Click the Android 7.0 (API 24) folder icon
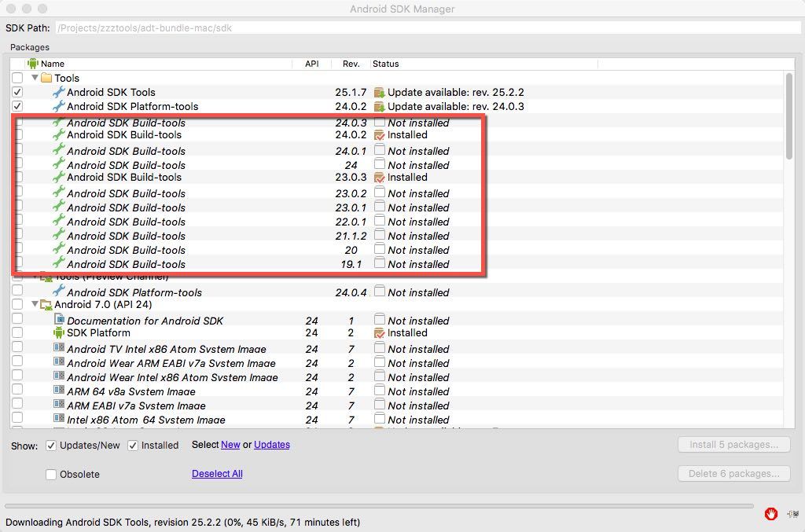The height and width of the screenshot is (532, 805). tap(46, 304)
